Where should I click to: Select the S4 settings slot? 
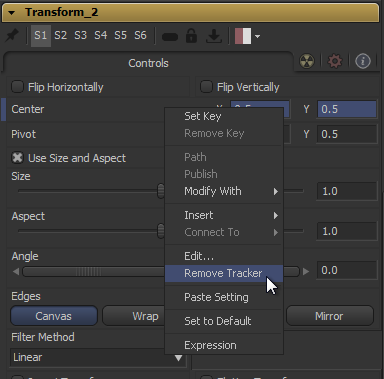[101, 35]
